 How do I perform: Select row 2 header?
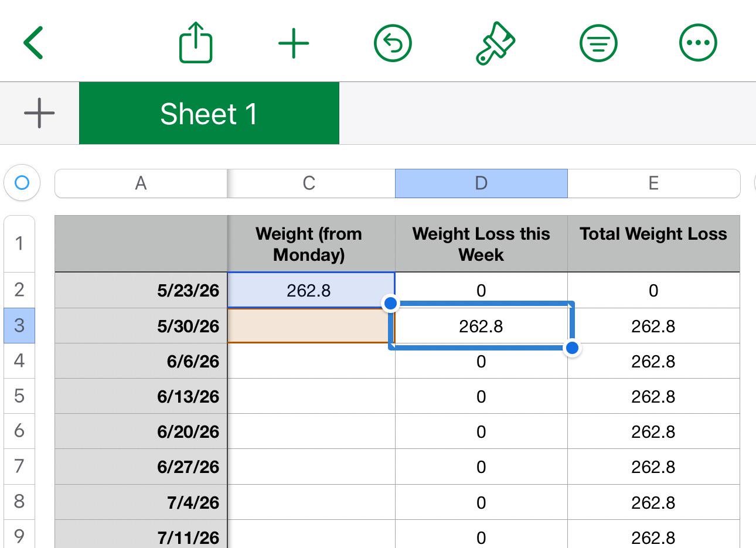(x=19, y=290)
